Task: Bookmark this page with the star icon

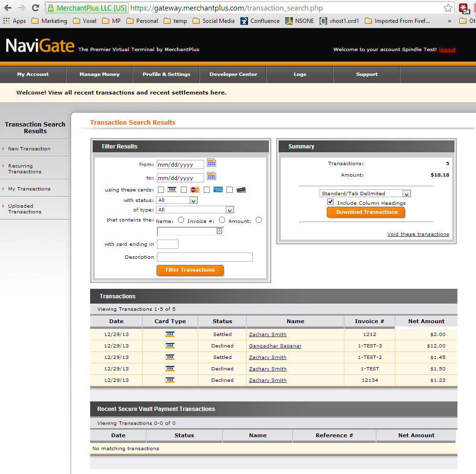Action: click(x=448, y=8)
